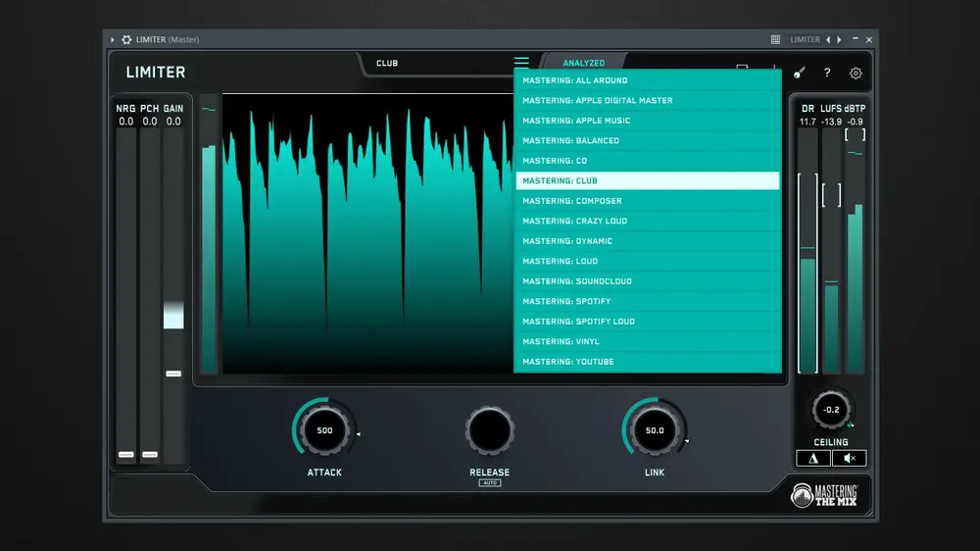Click the ANALYZED button

584,63
